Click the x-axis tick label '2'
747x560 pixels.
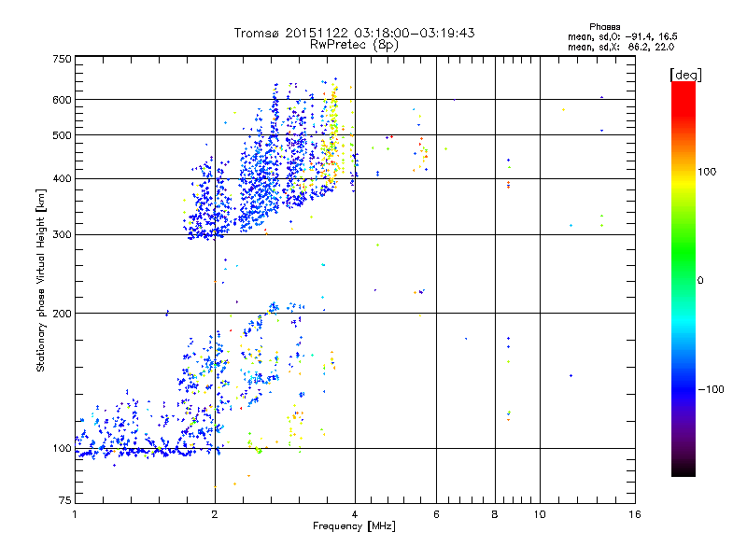tap(215, 514)
